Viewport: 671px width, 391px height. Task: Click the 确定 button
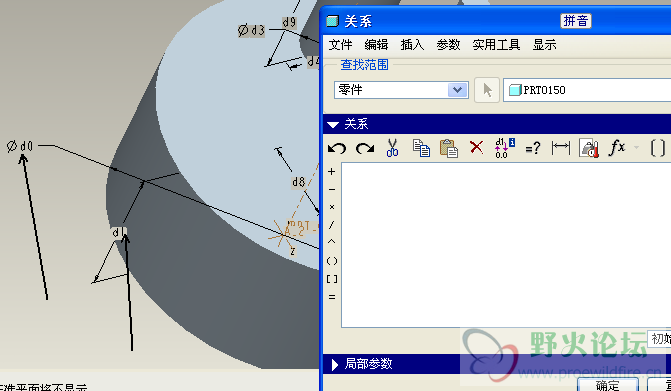[x=608, y=385]
